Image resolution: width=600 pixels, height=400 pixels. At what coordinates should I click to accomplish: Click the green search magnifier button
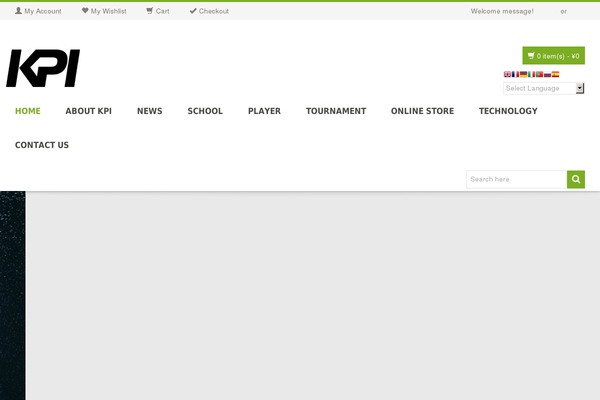(576, 179)
